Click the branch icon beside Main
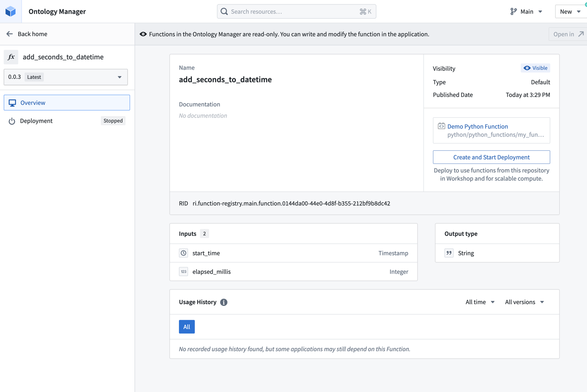Viewport: 587px width, 392px height. coord(513,11)
